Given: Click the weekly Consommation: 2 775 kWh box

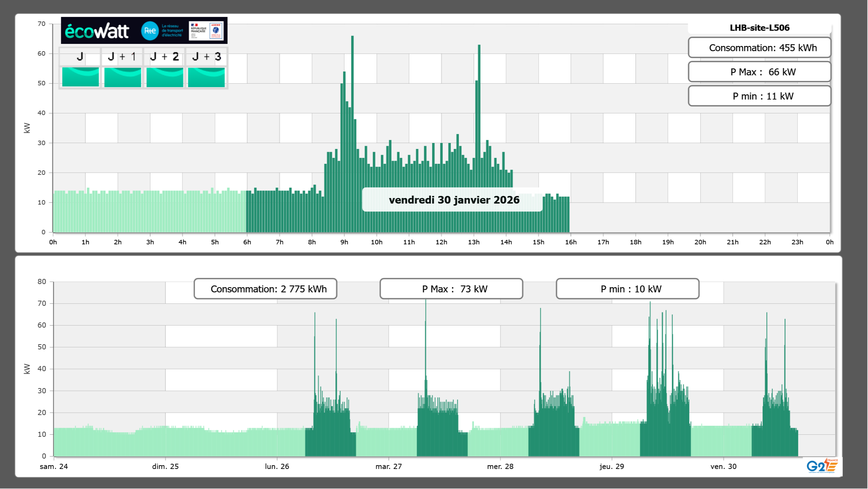Looking at the screenshot, I should coord(265,289).
